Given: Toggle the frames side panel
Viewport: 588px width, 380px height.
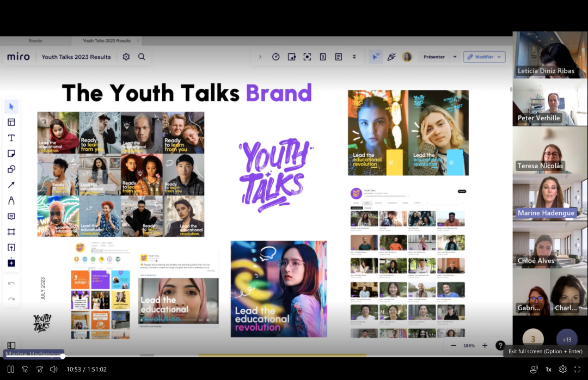Looking at the screenshot, I should point(11,345).
